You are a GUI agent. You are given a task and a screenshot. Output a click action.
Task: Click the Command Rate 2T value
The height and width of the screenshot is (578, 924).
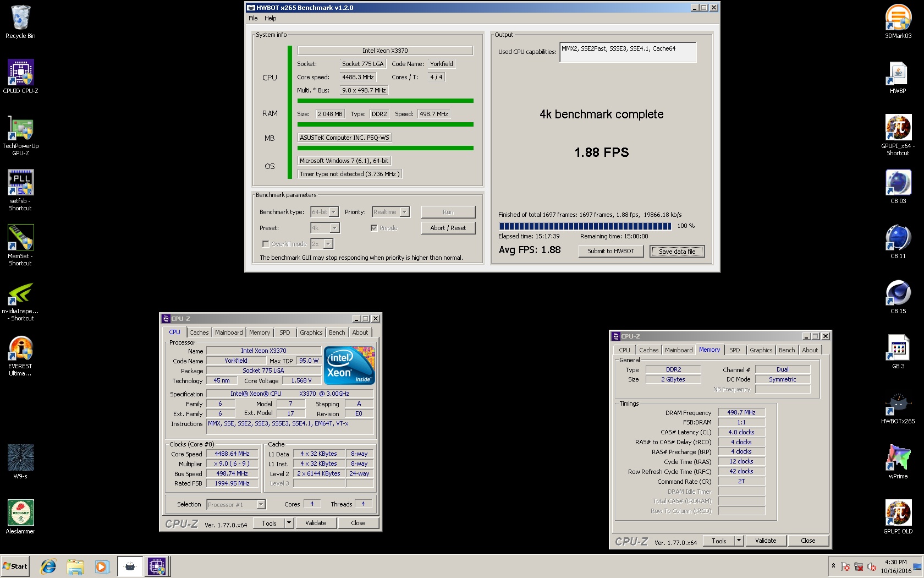(x=741, y=481)
